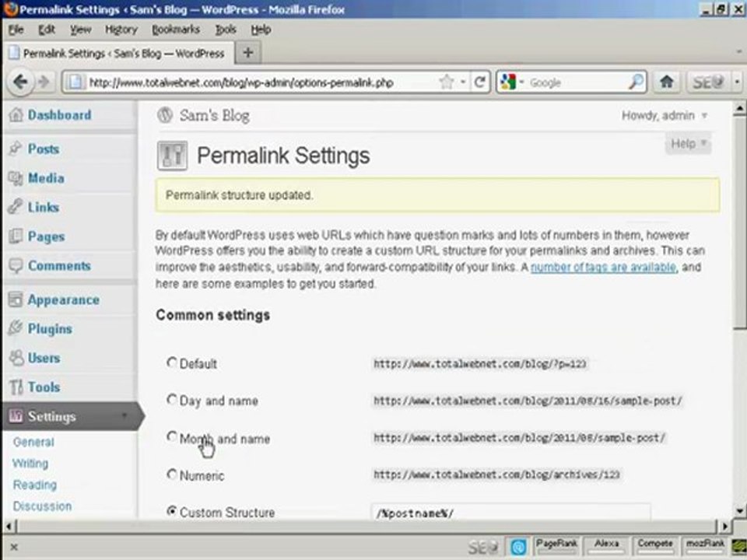747x560 pixels.
Task: Click the status bar SEO icon
Action: [482, 547]
